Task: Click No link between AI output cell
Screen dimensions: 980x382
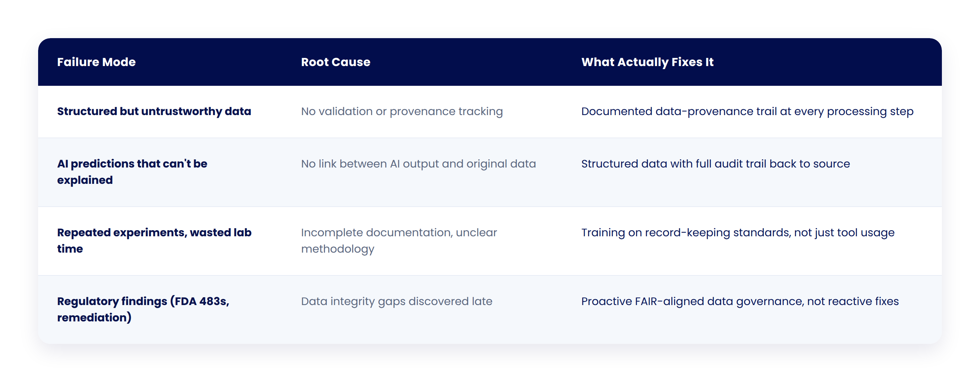Action: pyautogui.click(x=418, y=164)
